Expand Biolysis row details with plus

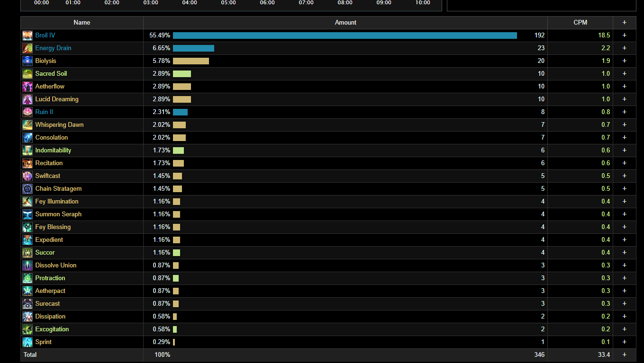(625, 61)
